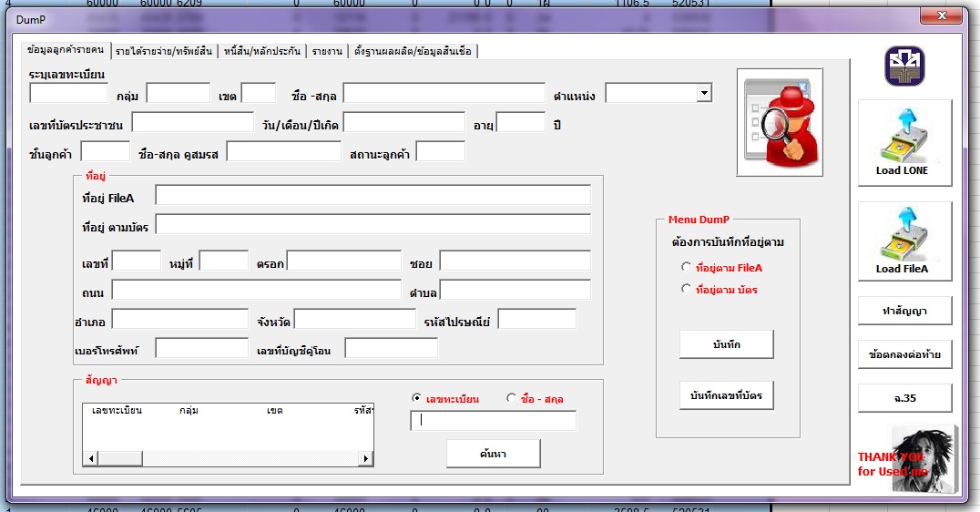Choose ชื่อ - สกุล as the search mode
The image size is (980, 512).
(x=511, y=398)
